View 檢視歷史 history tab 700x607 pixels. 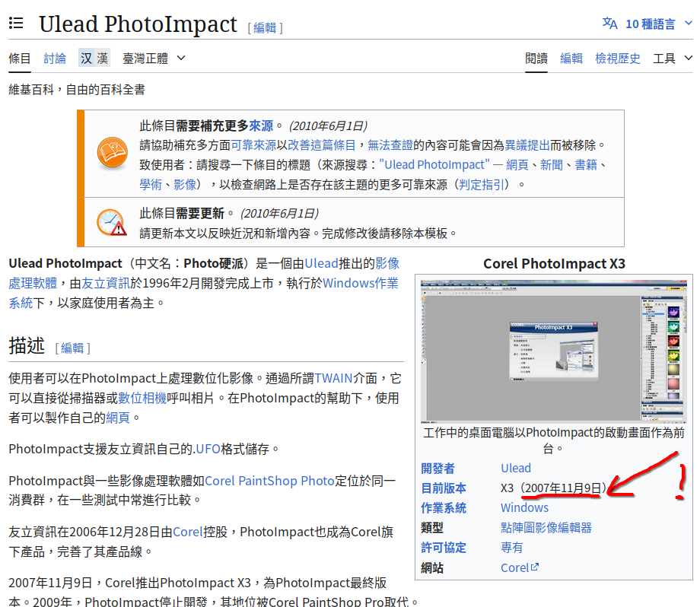tap(618, 59)
